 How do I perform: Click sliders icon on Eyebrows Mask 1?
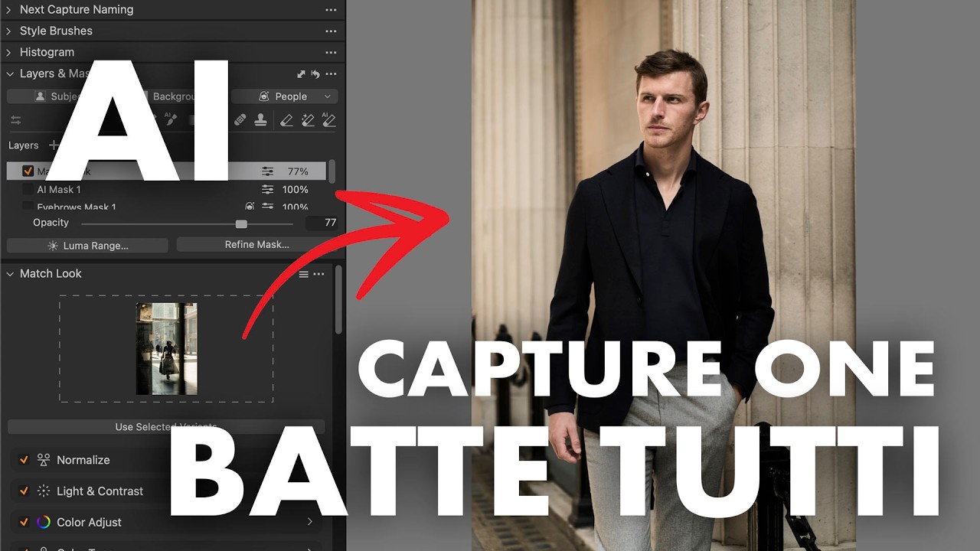tap(267, 207)
